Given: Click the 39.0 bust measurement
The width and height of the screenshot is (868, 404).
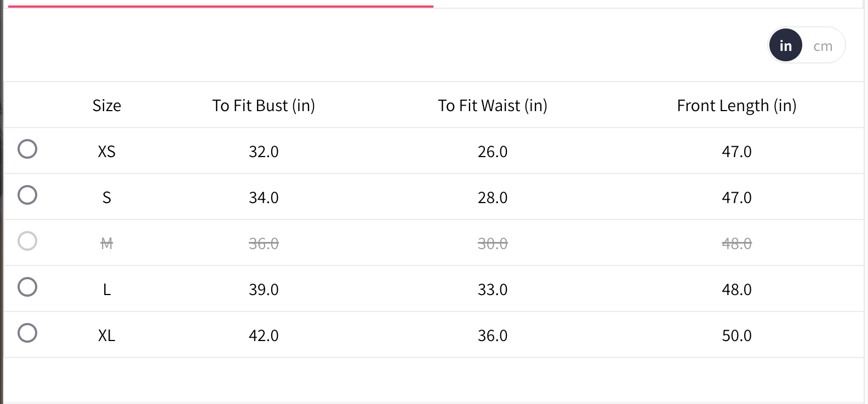Looking at the screenshot, I should [x=264, y=290].
